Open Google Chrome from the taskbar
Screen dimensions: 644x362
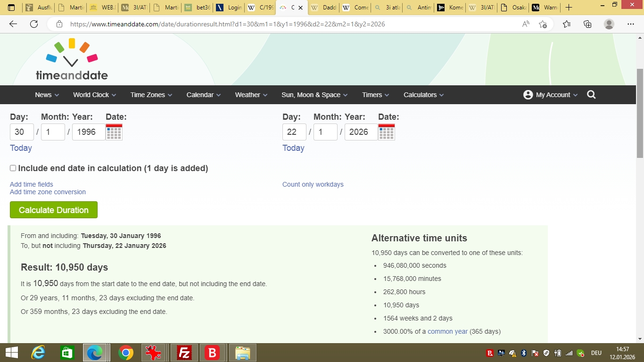click(x=125, y=353)
